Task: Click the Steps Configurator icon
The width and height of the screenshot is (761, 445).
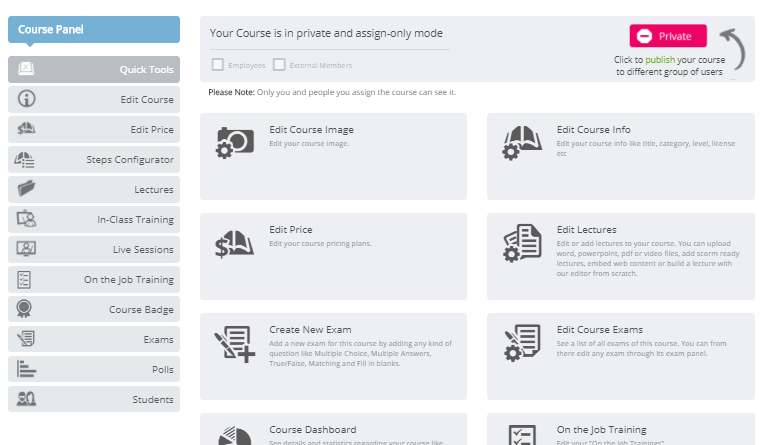Action: coord(24,159)
